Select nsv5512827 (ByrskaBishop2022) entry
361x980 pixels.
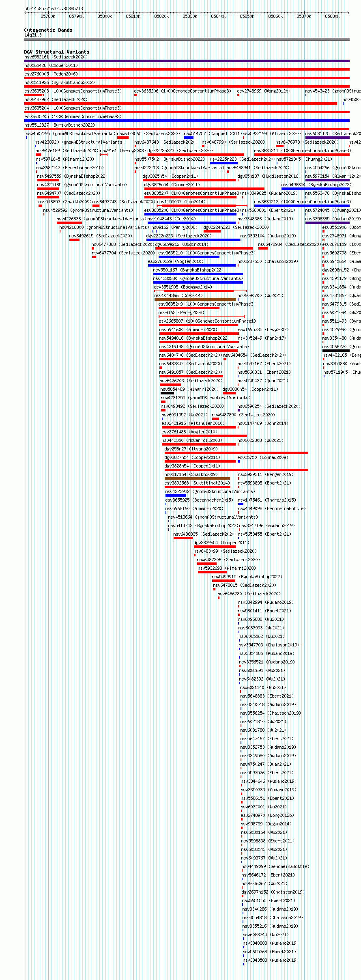pos(59,125)
